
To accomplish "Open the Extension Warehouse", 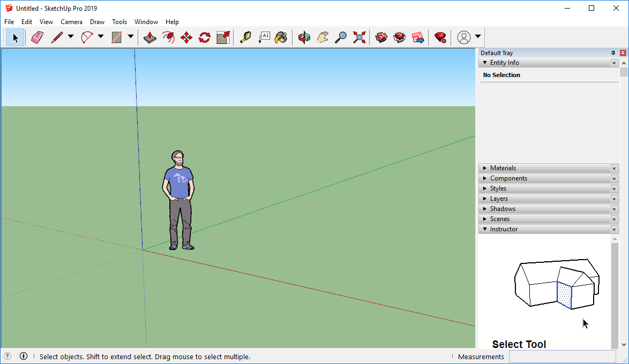I will coord(400,37).
